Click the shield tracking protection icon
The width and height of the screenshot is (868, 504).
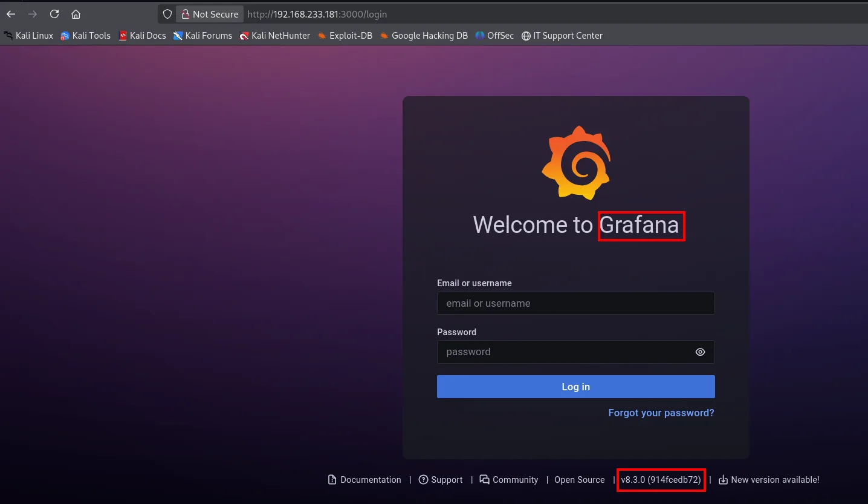coord(167,14)
